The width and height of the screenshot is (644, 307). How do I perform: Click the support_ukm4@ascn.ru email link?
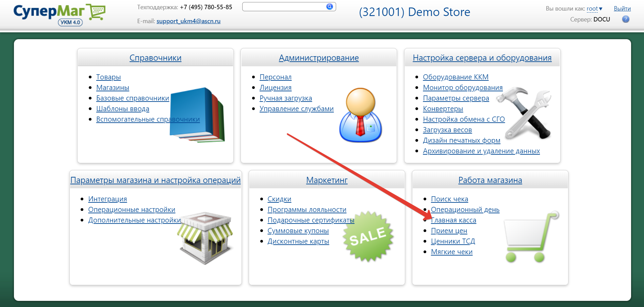click(188, 21)
